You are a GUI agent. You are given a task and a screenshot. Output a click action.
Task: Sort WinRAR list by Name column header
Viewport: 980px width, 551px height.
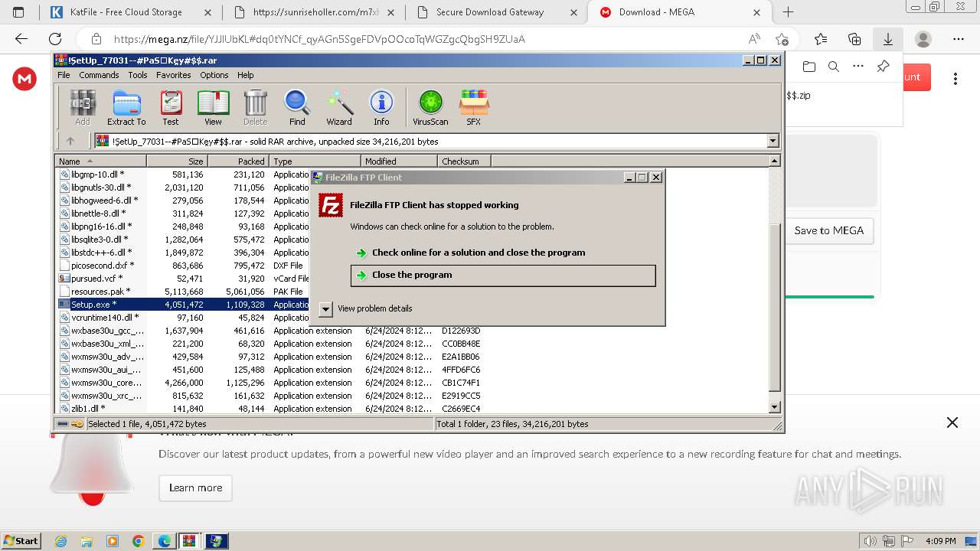point(100,161)
